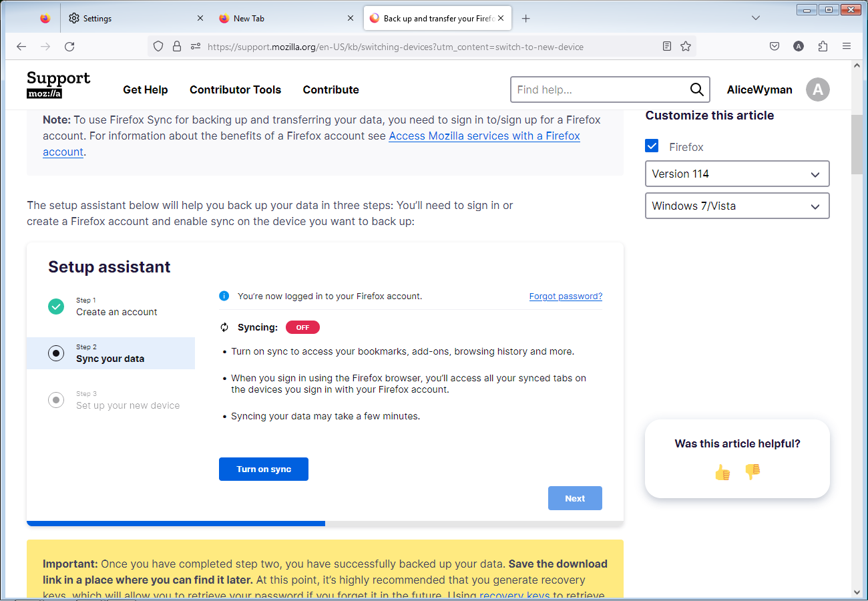Click the green checkmark for Step 1
Viewport: 868px width, 601px height.
tap(56, 307)
